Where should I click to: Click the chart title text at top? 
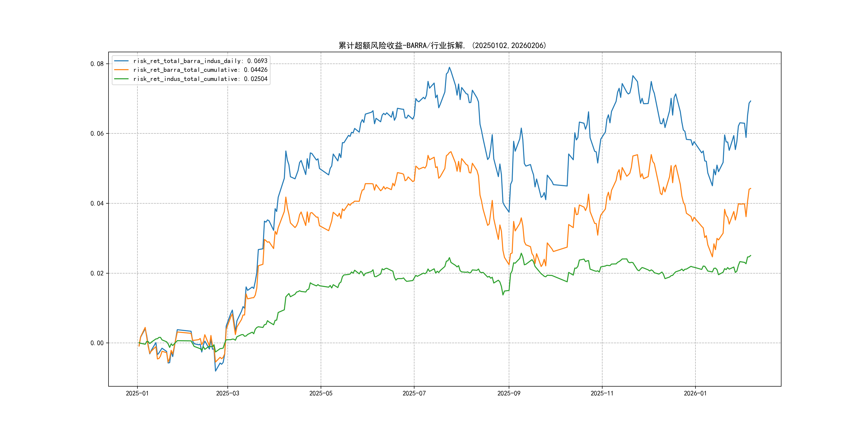442,46
